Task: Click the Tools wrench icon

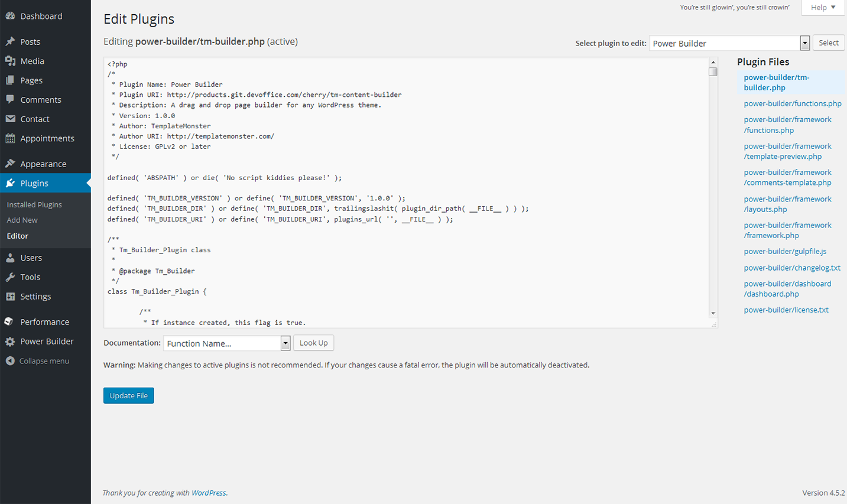Action: (x=10, y=277)
